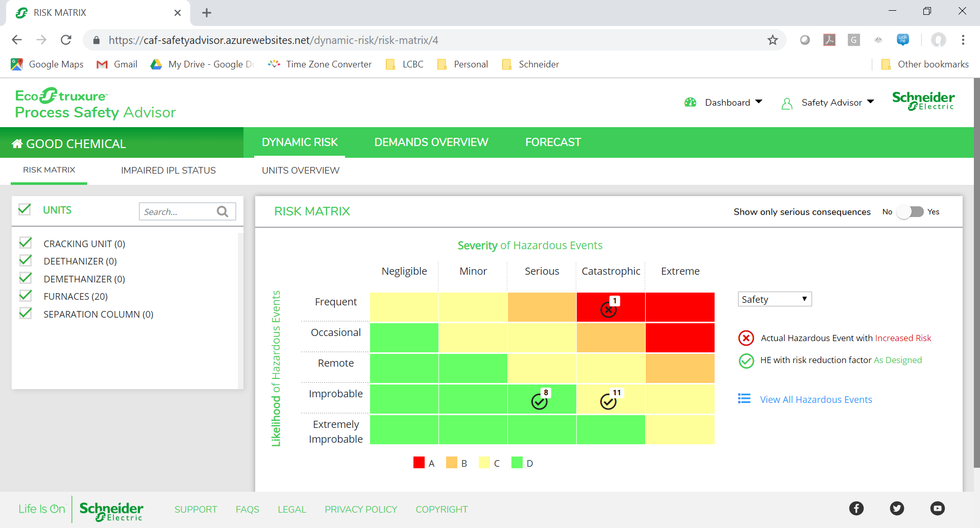The height and width of the screenshot is (528, 980).
Task: Click the View All Hazardous Events link
Action: point(816,399)
